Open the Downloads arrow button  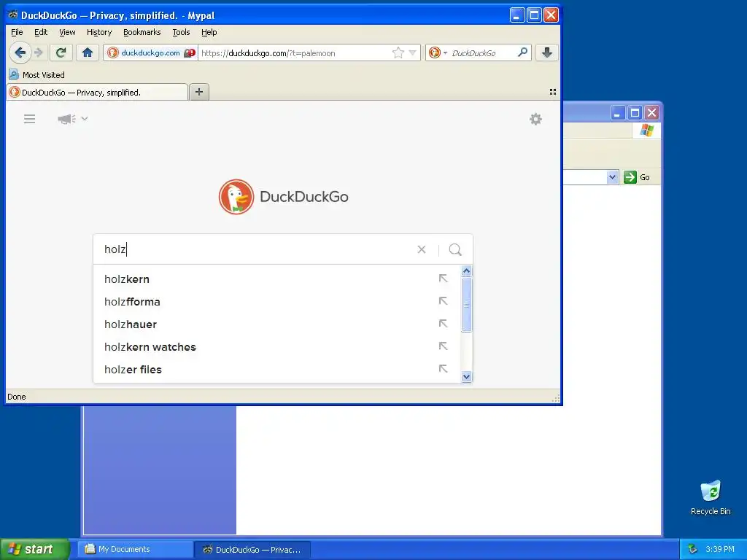tap(547, 52)
